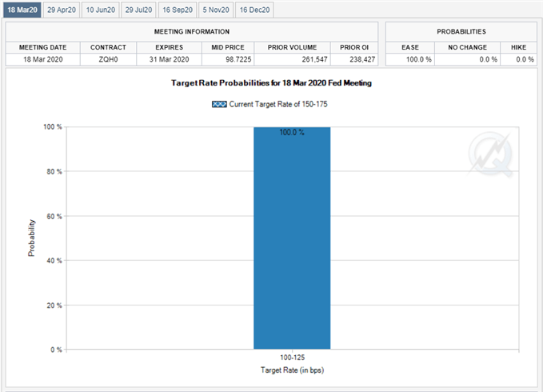Screen dimensions: 543x392
Task: Click the PROBABILITIES section header
Action: pyautogui.click(x=461, y=31)
